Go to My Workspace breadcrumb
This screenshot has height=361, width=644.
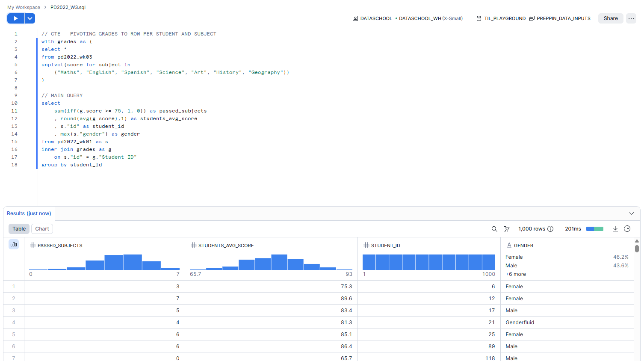pos(24,7)
